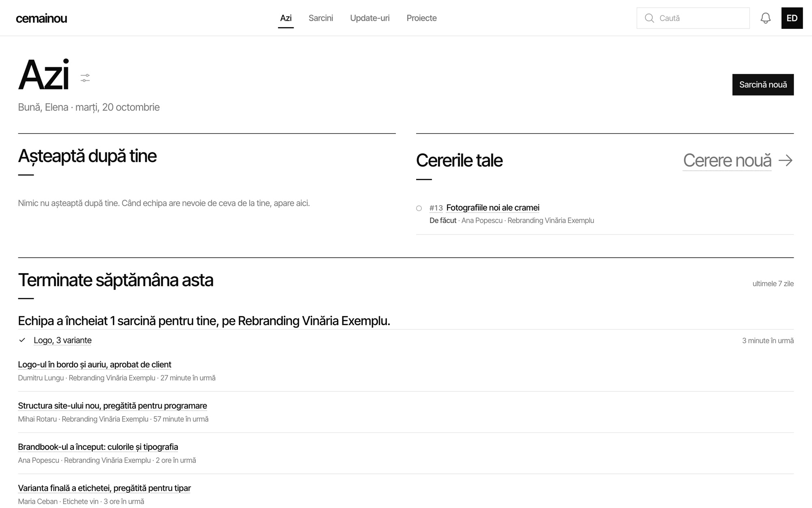812x508 pixels.
Task: Open the filter settings icon beside Azi
Action: [85, 78]
